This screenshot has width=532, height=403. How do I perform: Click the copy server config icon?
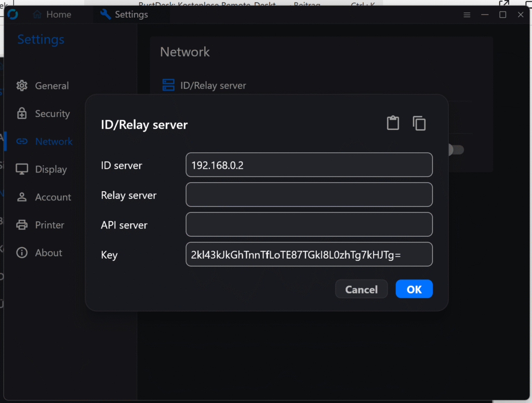419,123
